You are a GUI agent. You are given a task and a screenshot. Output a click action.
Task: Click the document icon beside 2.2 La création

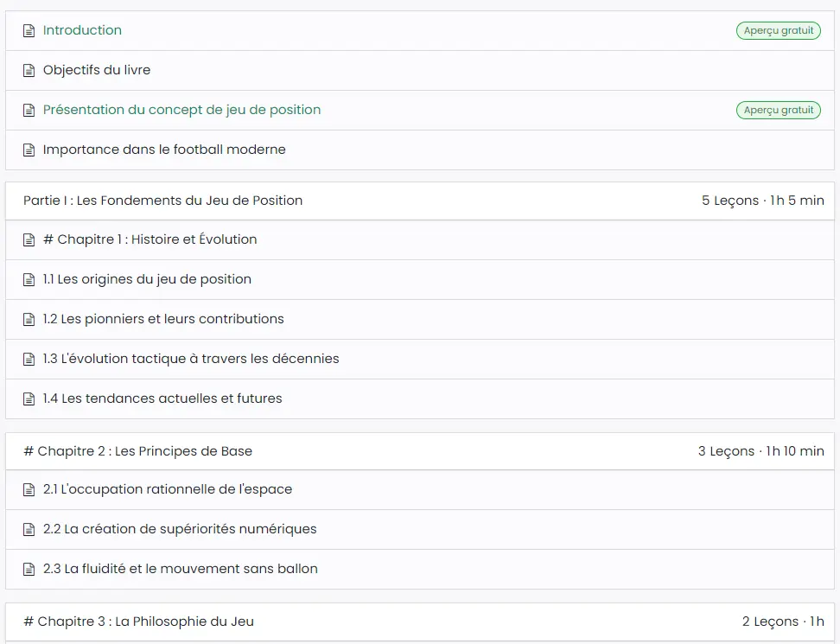coord(29,529)
